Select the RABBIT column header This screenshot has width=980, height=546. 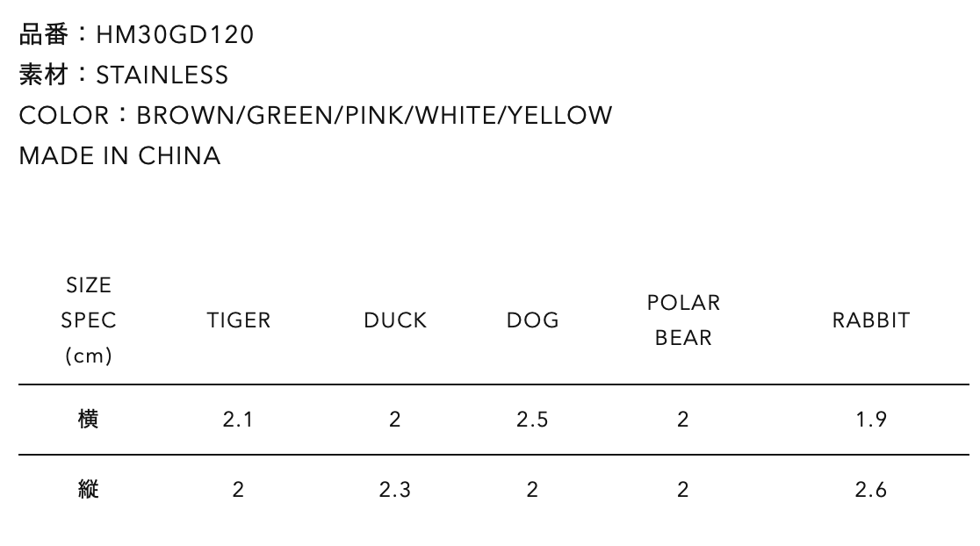click(x=871, y=320)
